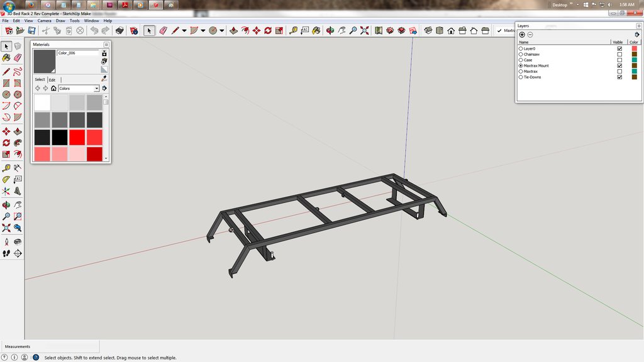The height and width of the screenshot is (362, 644).
Task: Open the Line tool dropdown arrow
Action: click(184, 30)
